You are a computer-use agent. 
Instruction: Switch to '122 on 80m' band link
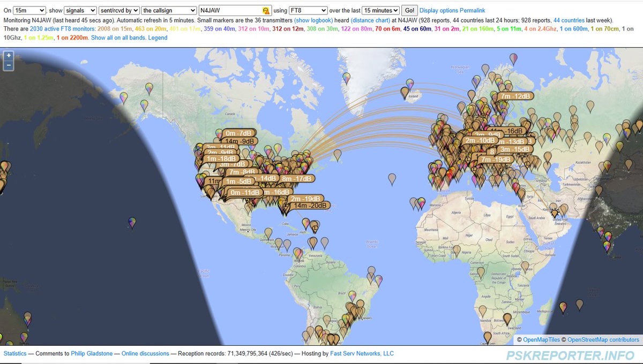click(357, 29)
